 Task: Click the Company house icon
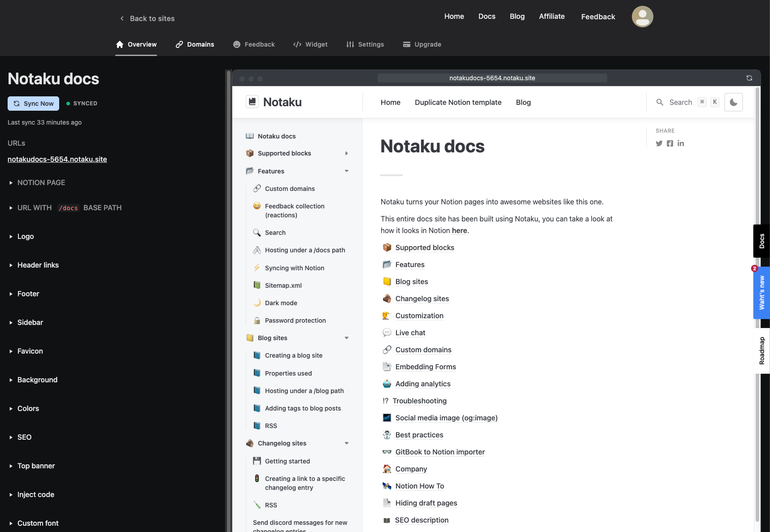387,469
